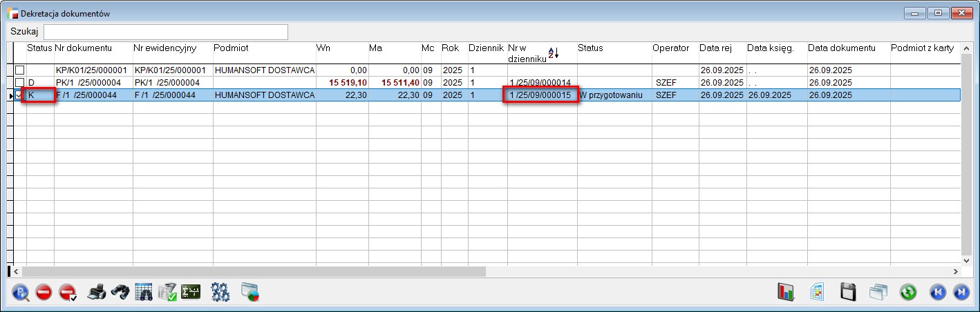Toggle the checkbox for F /1 /25/000044 row
The width and height of the screenshot is (980, 312).
(20, 95)
